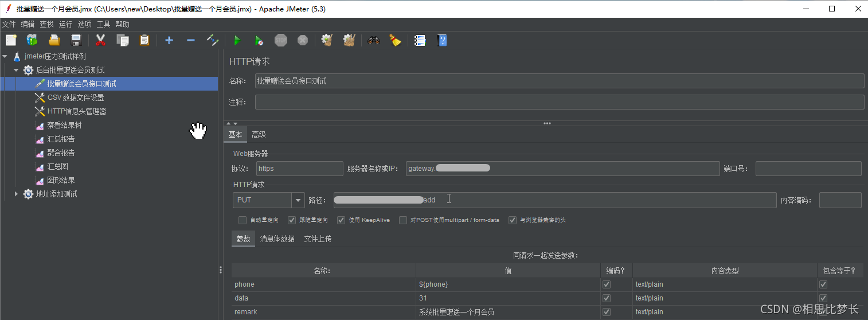
Task: Select the HTTP信息头管理器 tree node
Action: coord(77,111)
